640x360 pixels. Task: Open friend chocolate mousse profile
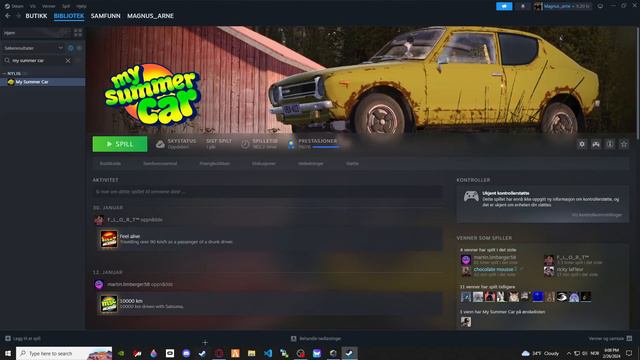pos(493,269)
